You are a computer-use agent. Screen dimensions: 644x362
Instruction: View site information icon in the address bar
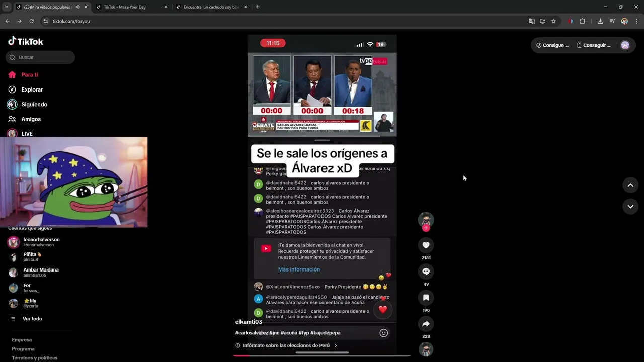(x=46, y=21)
